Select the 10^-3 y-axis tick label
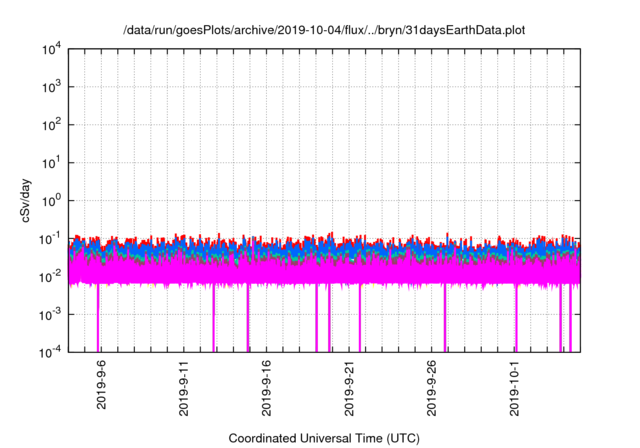 [50, 314]
